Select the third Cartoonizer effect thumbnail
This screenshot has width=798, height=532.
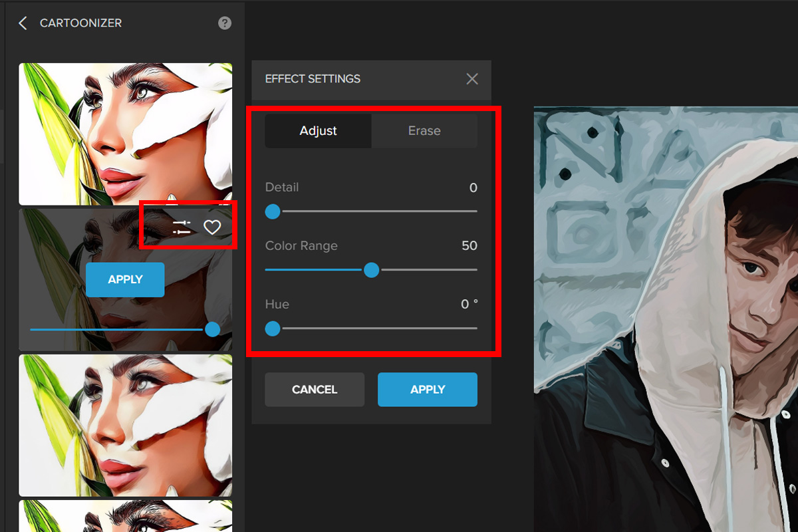click(x=125, y=425)
